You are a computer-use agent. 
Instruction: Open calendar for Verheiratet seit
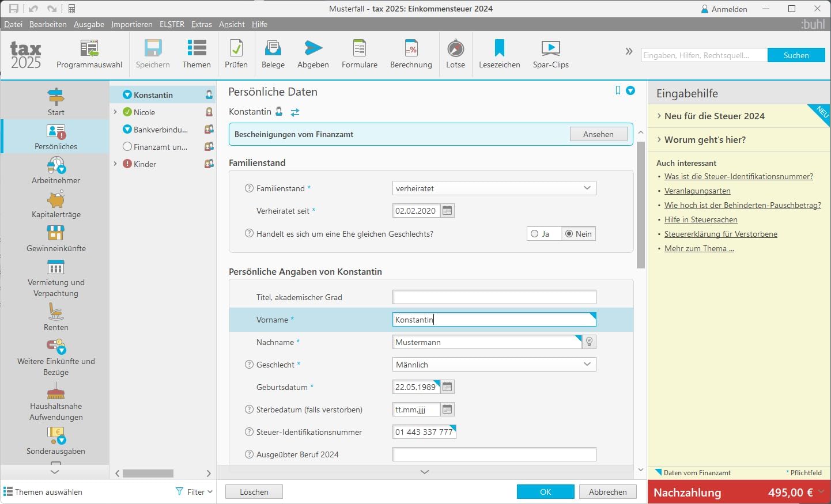pos(447,211)
